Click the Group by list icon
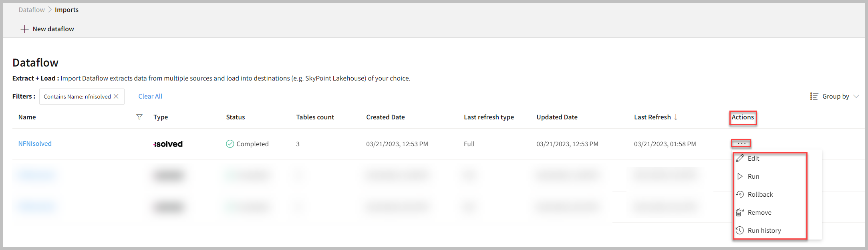Viewport: 868px width, 250px height. (814, 97)
